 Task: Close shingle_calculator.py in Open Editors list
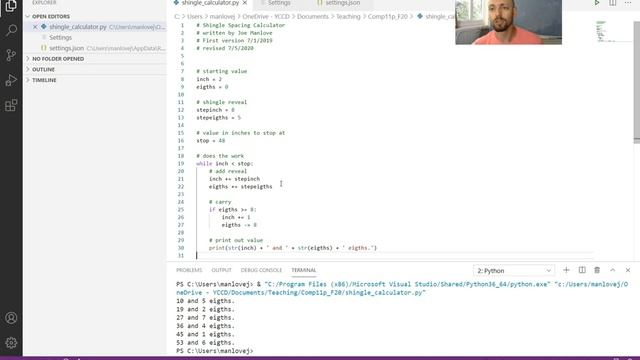[35, 27]
